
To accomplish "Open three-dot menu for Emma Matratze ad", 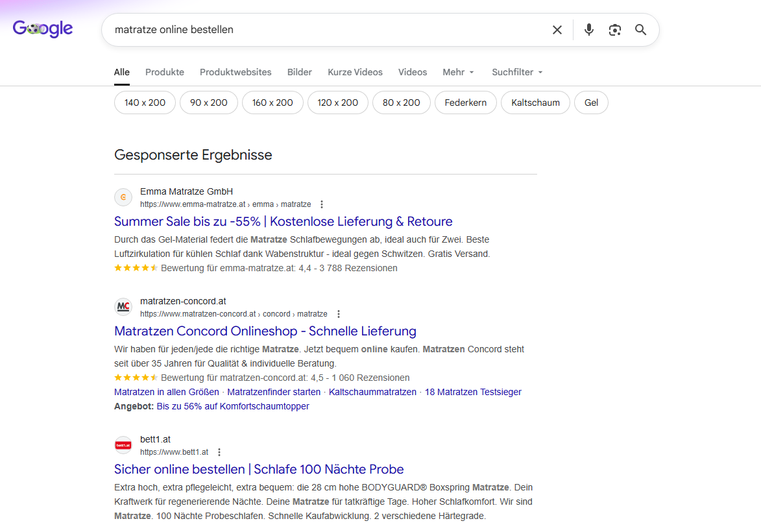I will pos(321,204).
